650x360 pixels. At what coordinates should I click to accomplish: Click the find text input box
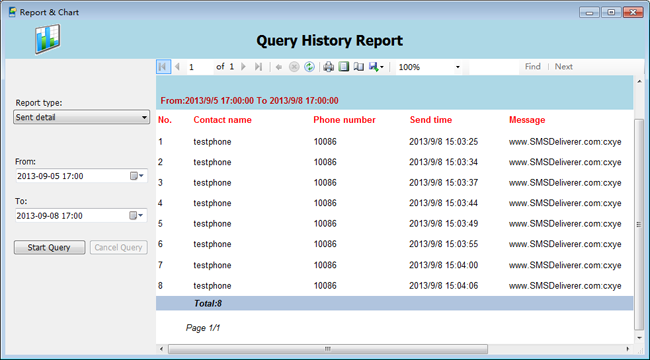494,67
